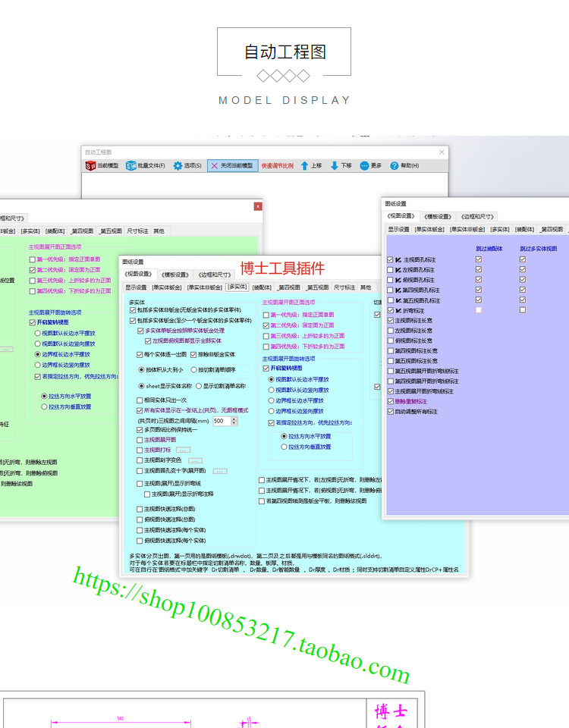Select 《模板设置》 tab in cyan dialog
Screen dimensions: 569x728
point(175,275)
